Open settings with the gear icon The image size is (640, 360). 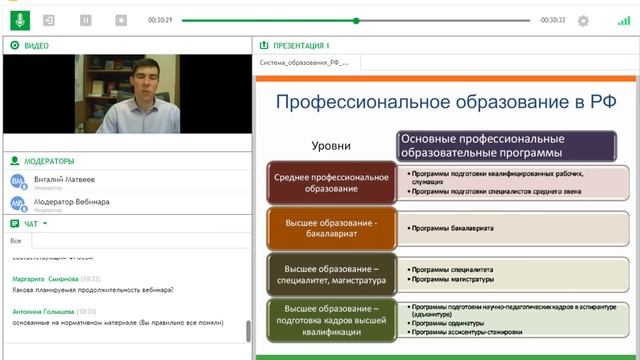583,21
